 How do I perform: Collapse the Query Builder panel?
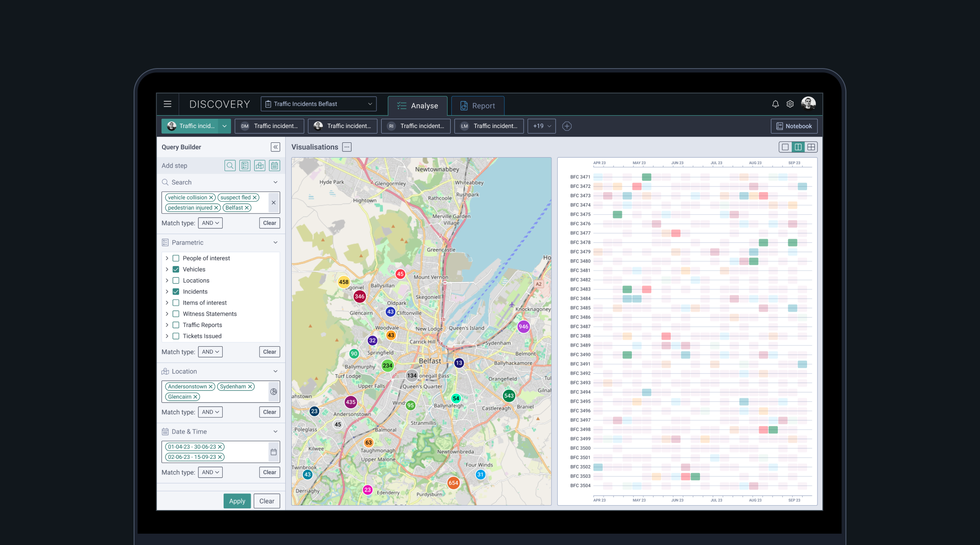pyautogui.click(x=275, y=147)
